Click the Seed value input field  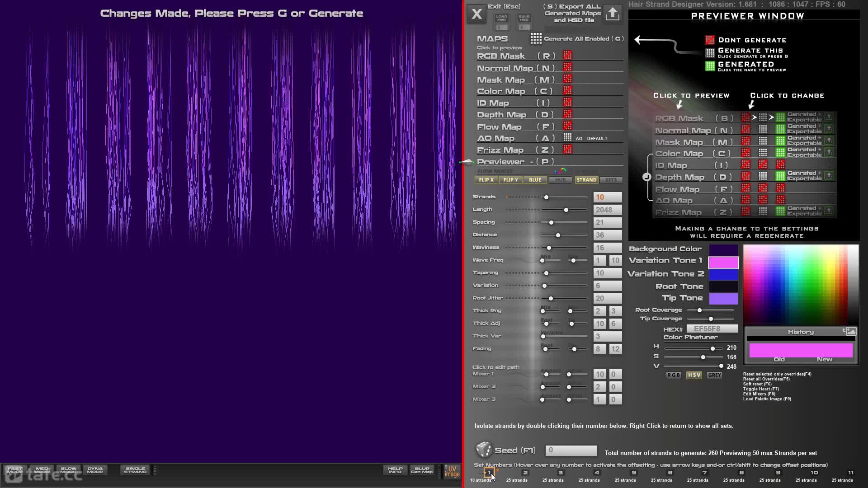(571, 450)
